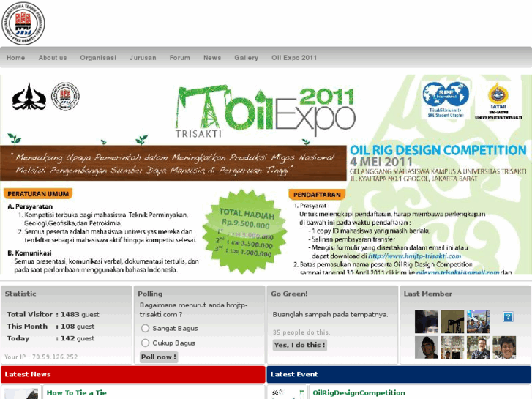Click the OilRigDesignCompetition event thumbnail
This screenshot has width=532, height=399.
(288, 393)
